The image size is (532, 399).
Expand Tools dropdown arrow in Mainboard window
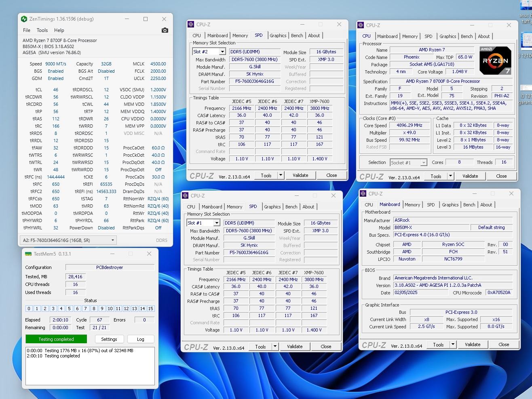[x=453, y=344]
